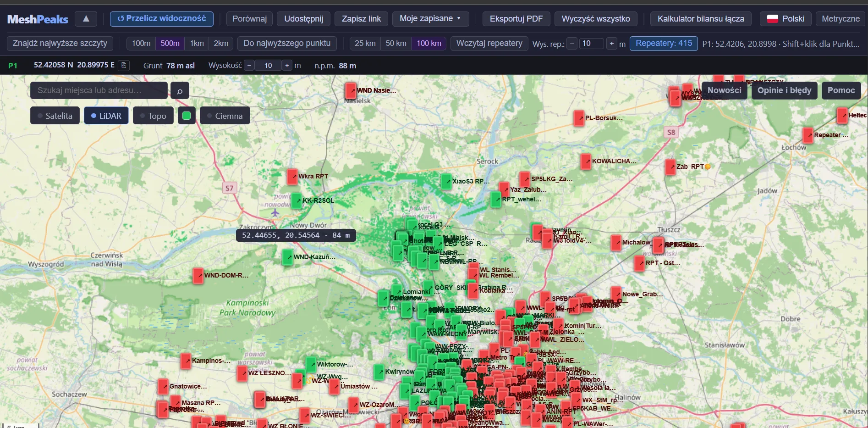Select the 100m radius option
Screen dimensions: 868x428
pos(141,43)
